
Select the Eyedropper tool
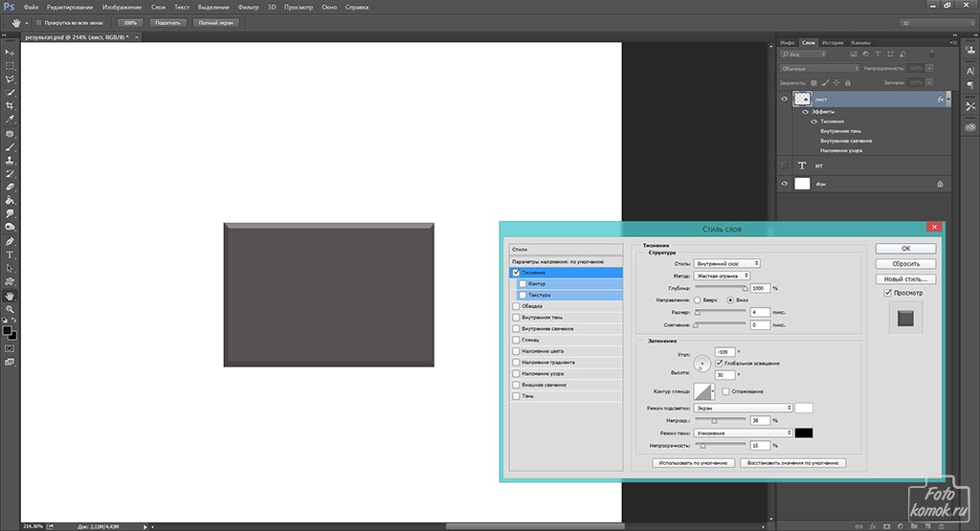pyautogui.click(x=10, y=119)
